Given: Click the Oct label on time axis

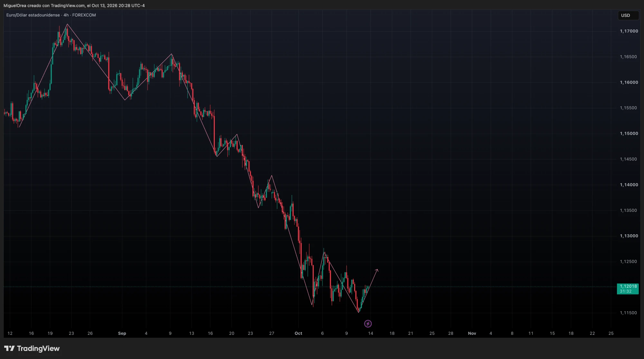Looking at the screenshot, I should click(x=298, y=333).
